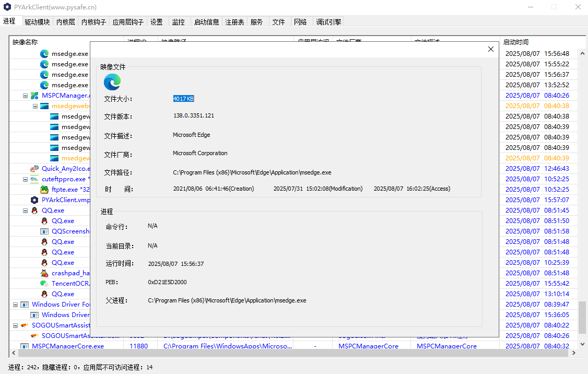The image size is (588, 374).
Task: Select the ftpte.exe process icon
Action: coord(44,190)
